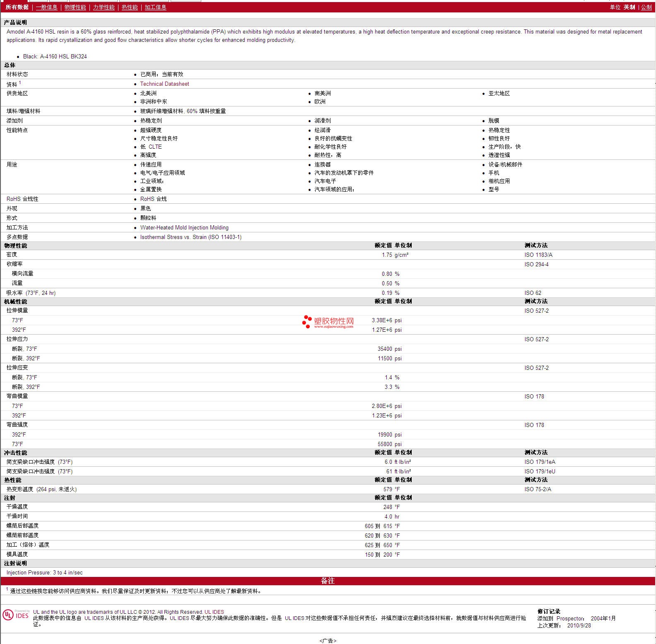This screenshot has height=644, width=656.
Task: Click the 超强硬度 feature entry
Action: (x=151, y=130)
